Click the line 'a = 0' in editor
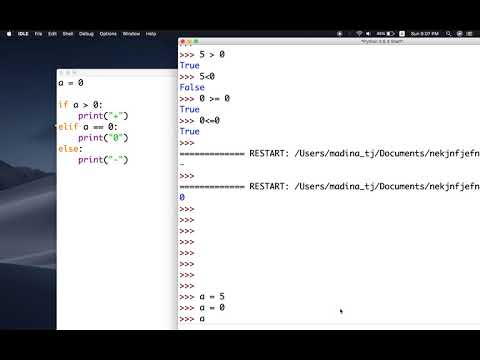 (x=71, y=83)
